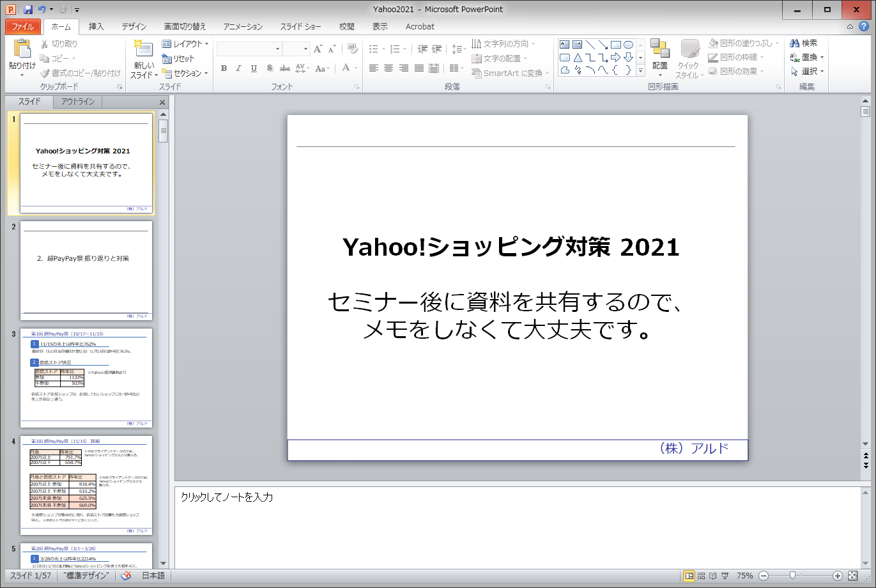Align text right in paragraph group
876x588 pixels.
(x=404, y=68)
